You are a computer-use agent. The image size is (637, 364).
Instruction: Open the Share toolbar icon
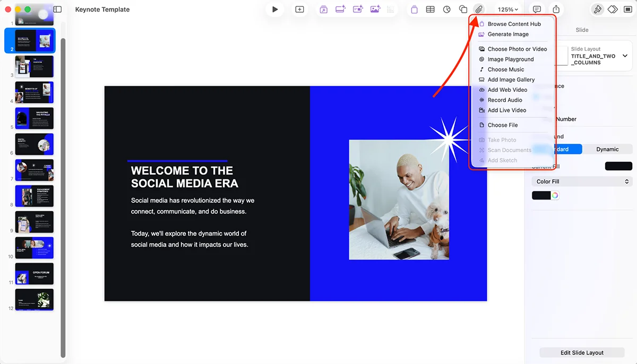pos(556,10)
